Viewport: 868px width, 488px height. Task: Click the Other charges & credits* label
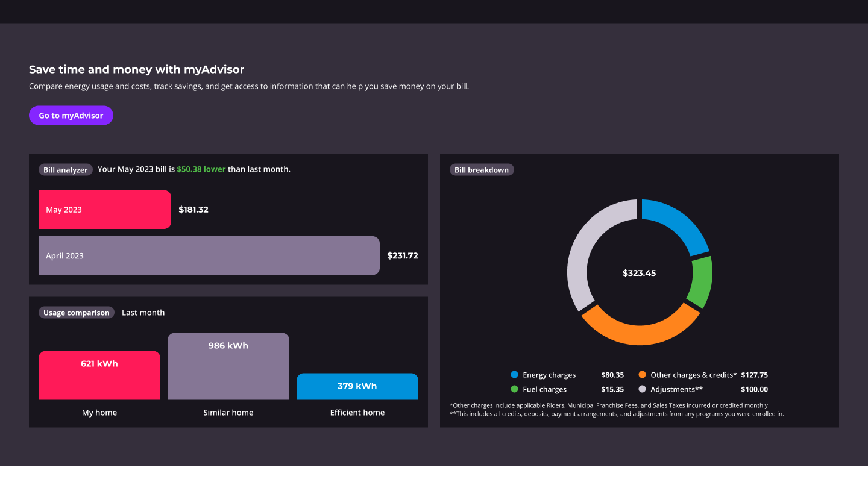694,375
